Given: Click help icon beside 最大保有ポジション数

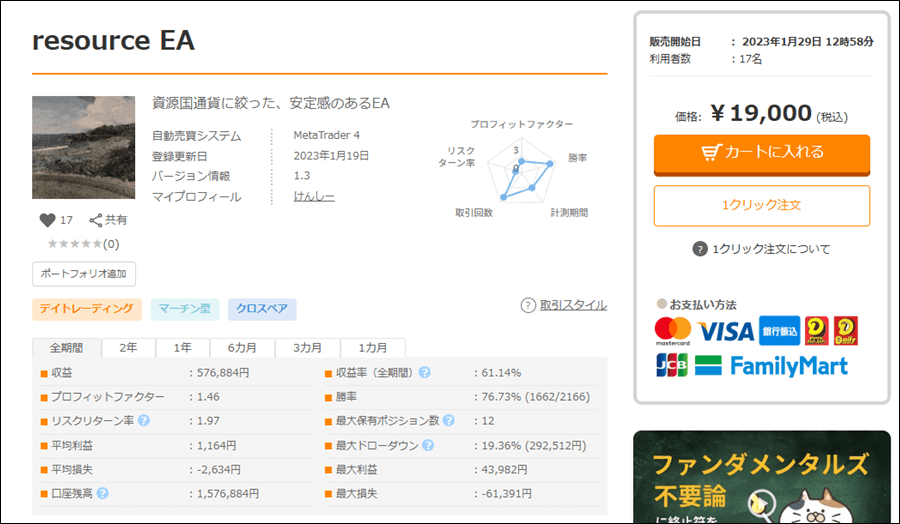Looking at the screenshot, I should (447, 421).
